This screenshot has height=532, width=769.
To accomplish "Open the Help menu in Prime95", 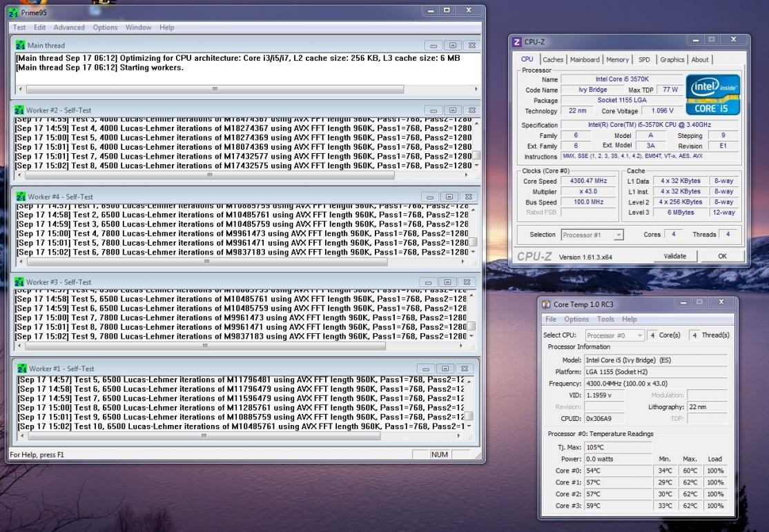I will pyautogui.click(x=167, y=28).
